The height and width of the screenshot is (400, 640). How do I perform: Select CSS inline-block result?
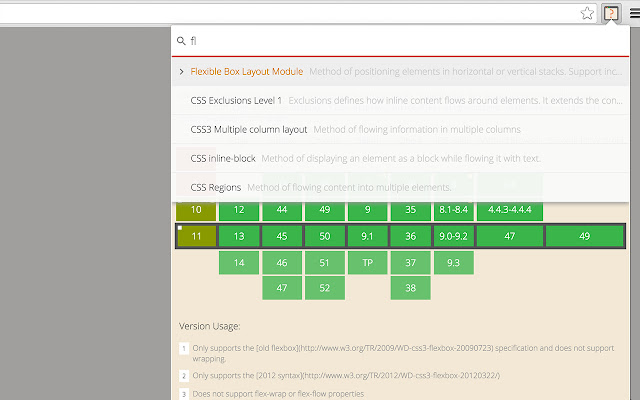[x=400, y=158]
